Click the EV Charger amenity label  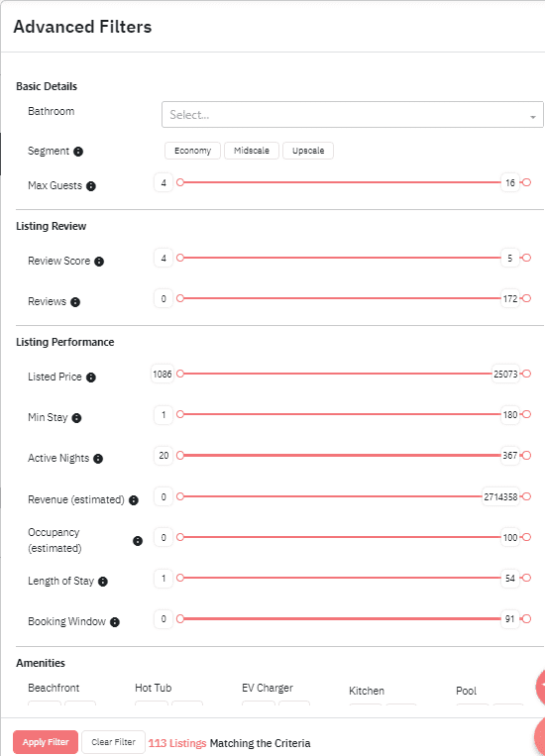tap(268, 688)
